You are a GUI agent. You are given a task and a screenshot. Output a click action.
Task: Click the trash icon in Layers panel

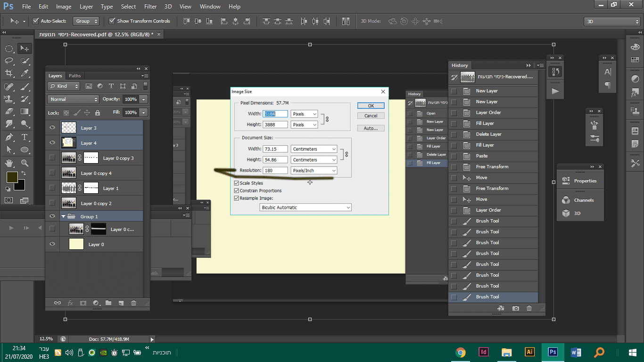click(133, 303)
